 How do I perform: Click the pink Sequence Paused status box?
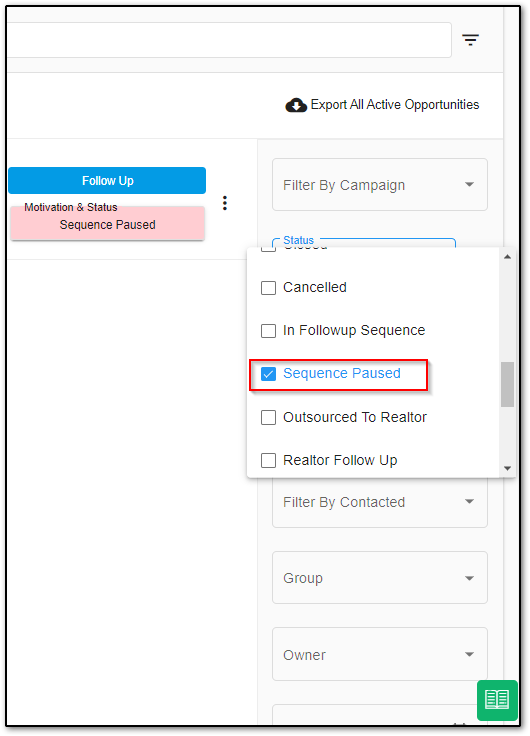tap(108, 224)
